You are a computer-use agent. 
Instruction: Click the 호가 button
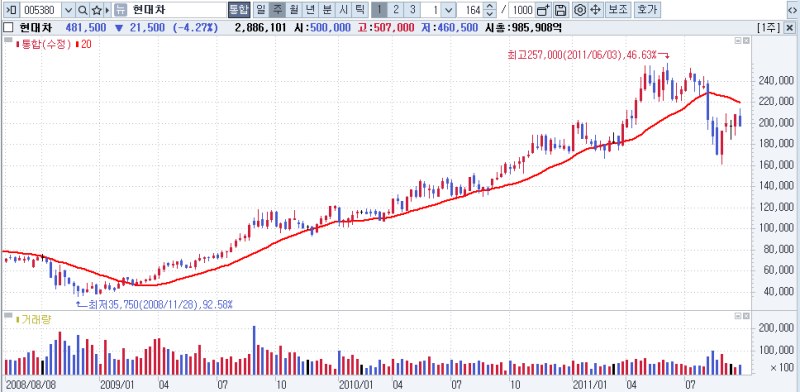tap(647, 10)
